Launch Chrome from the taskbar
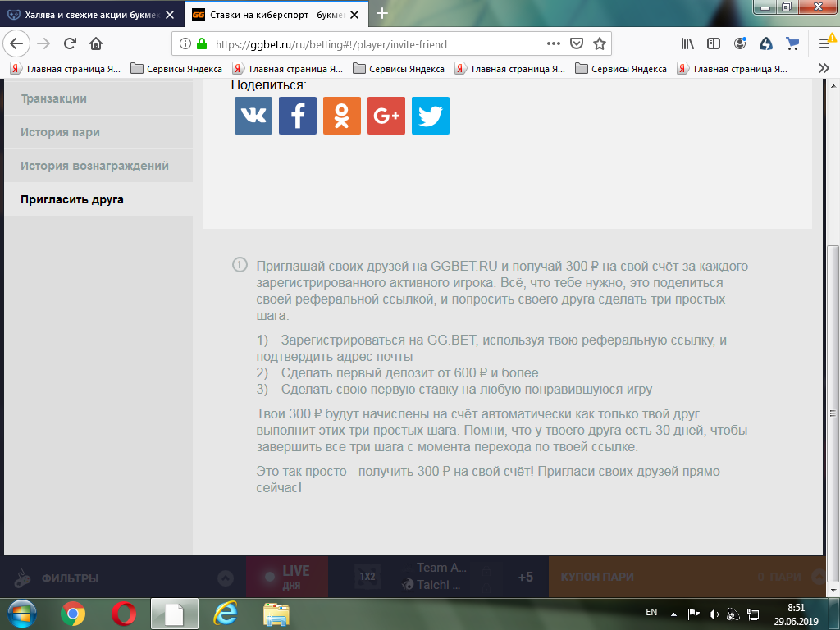Image resolution: width=840 pixels, height=630 pixels. [x=73, y=614]
